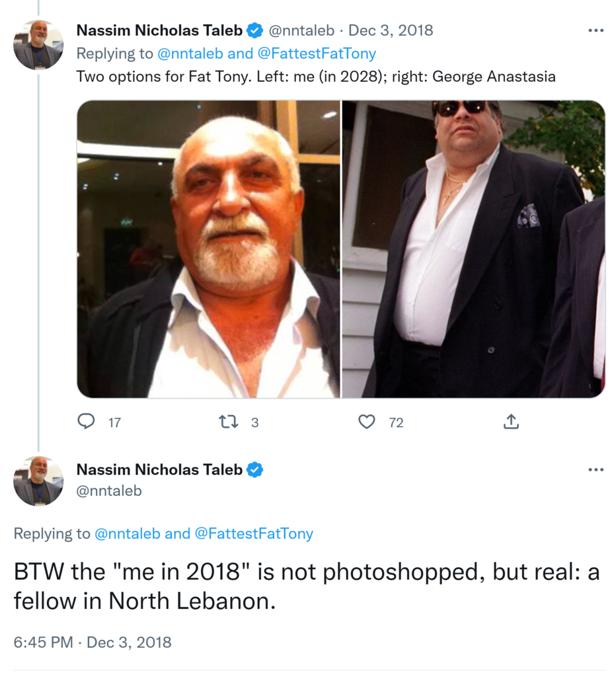Viewport: 616px width, 677px height.
Task: Click the Dec 3, 2018 date link
Action: click(391, 30)
